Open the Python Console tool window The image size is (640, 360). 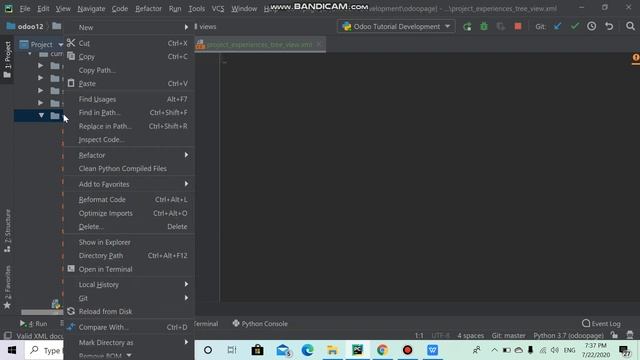tap(260, 323)
